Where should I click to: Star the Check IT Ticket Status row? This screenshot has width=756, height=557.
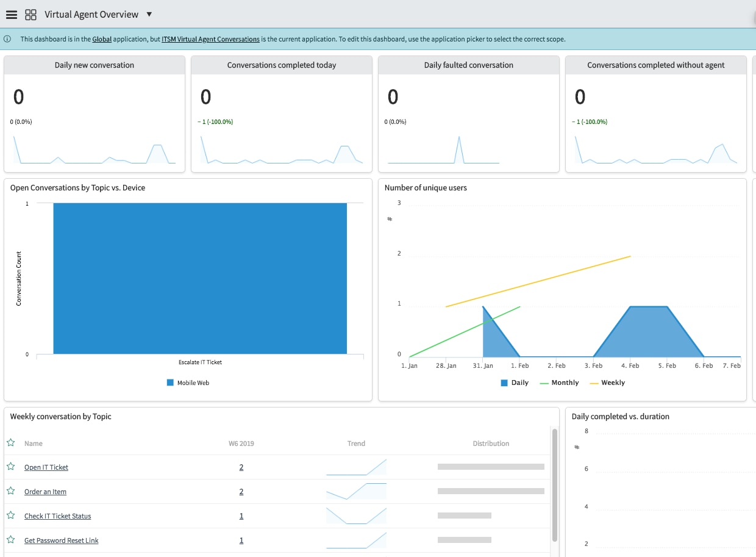[10, 516]
